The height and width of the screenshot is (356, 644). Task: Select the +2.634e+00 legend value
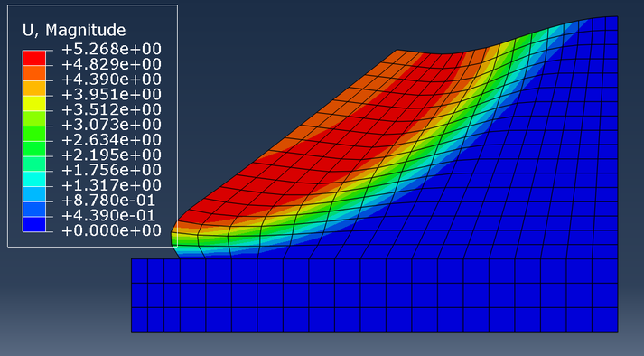(x=111, y=140)
